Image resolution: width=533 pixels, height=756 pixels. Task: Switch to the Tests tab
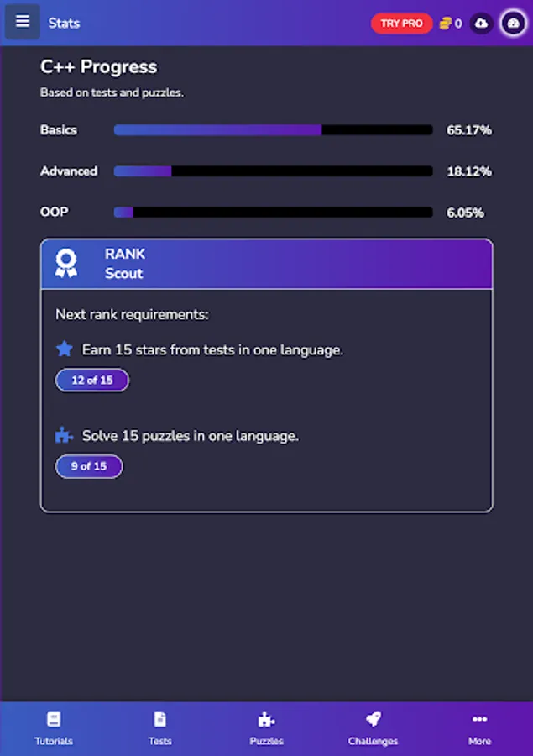coord(159,728)
